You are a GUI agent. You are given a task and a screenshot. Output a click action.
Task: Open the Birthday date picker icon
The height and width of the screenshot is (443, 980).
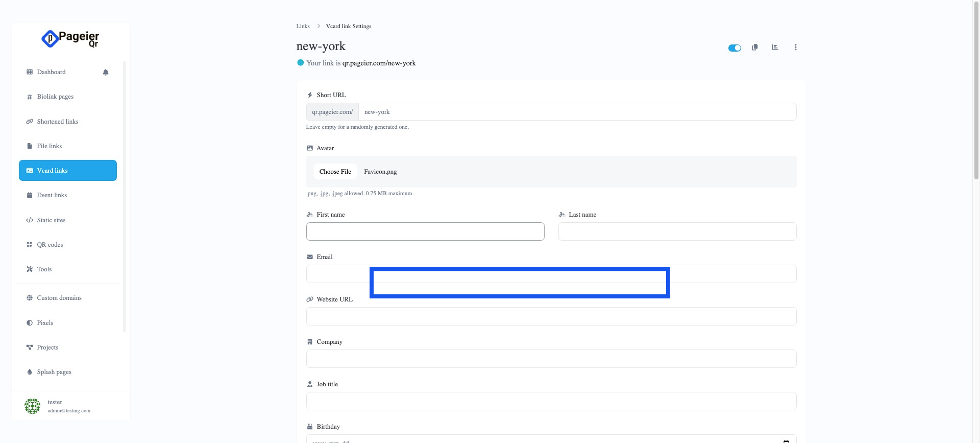(786, 440)
